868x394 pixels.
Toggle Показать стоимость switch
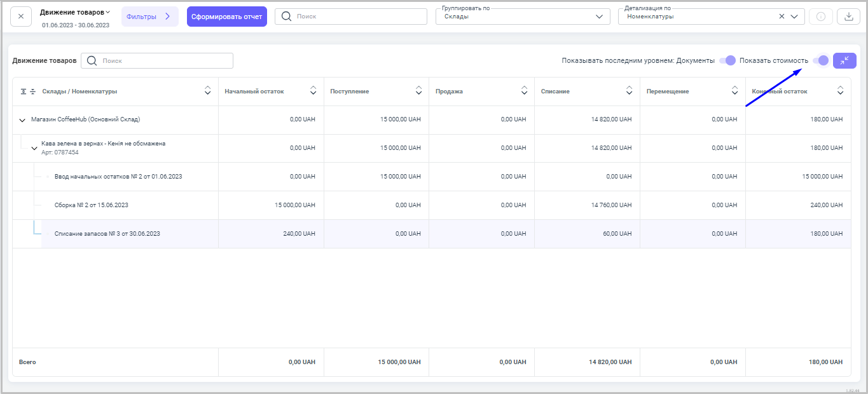point(821,60)
